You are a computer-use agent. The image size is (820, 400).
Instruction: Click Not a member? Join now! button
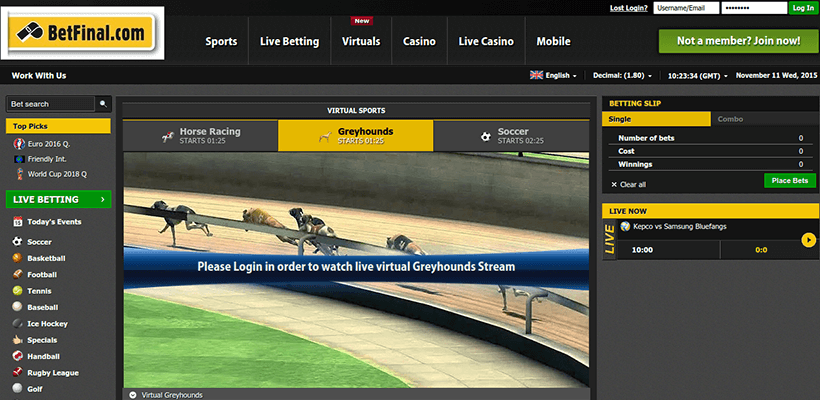(x=738, y=41)
